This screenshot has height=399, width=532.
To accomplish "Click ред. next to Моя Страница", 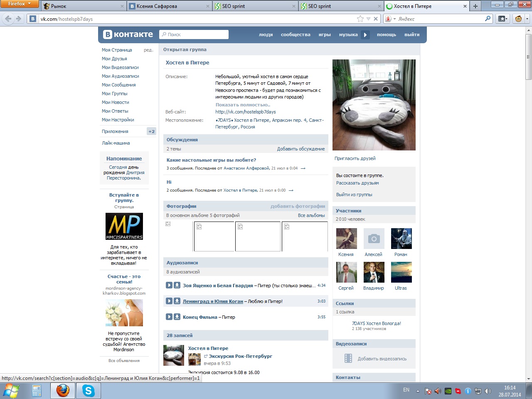I will pyautogui.click(x=148, y=50).
